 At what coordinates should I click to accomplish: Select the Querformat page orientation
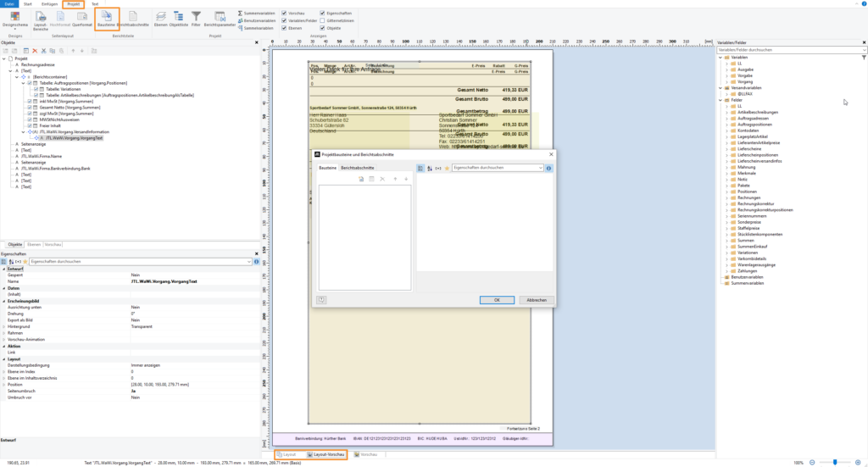82,20
